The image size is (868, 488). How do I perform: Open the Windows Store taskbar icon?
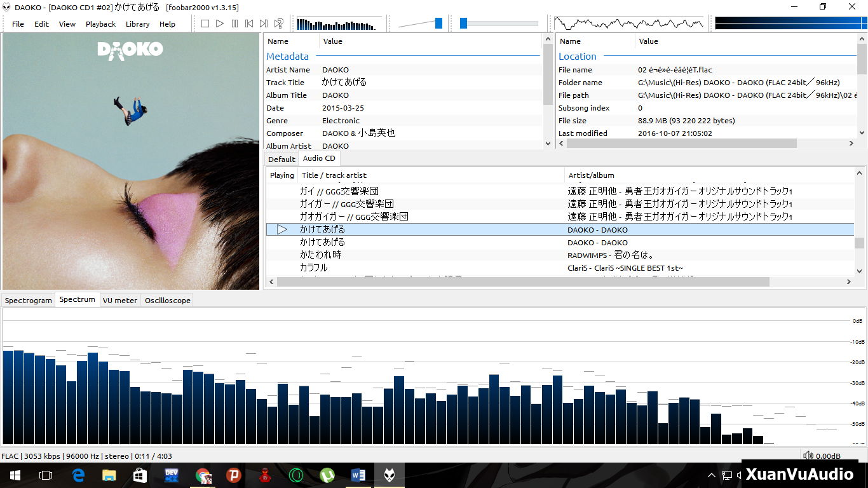pyautogui.click(x=140, y=475)
